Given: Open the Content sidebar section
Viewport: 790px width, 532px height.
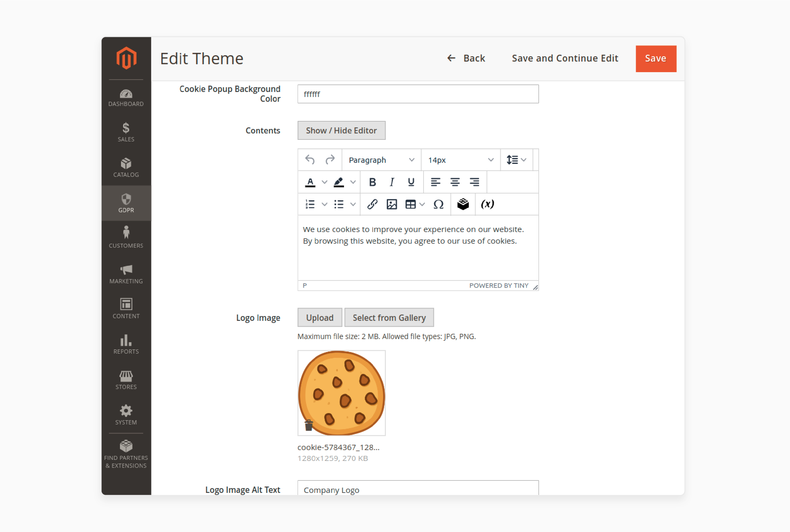Looking at the screenshot, I should (126, 308).
